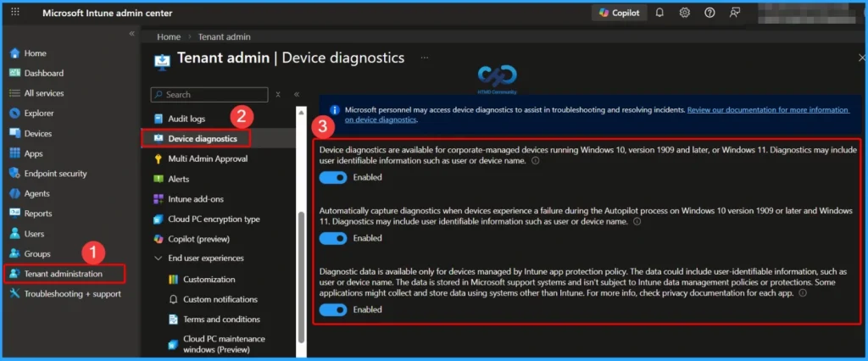The image size is (868, 361).
Task: Click the info banner icon
Action: click(334, 110)
